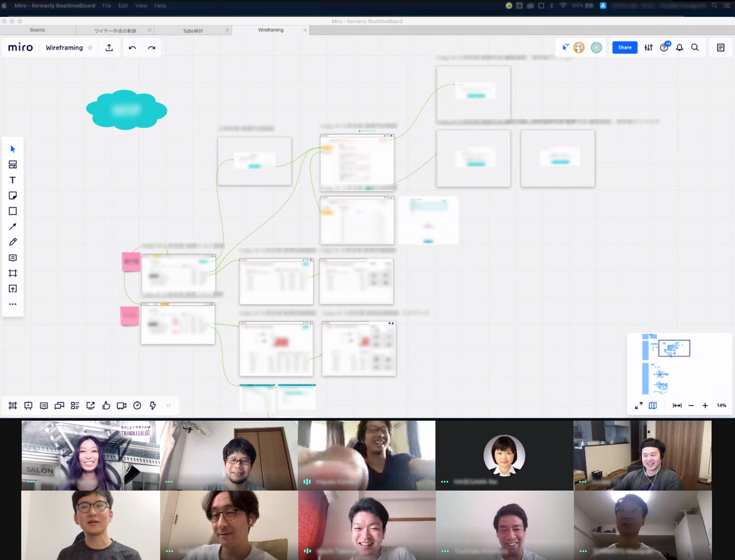735x560 pixels.
Task: Pick the Pen drawing tool
Action: coord(13,242)
